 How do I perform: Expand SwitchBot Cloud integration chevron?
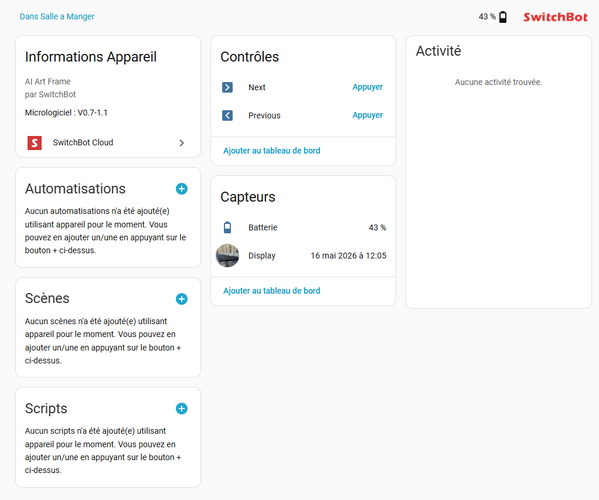click(182, 143)
